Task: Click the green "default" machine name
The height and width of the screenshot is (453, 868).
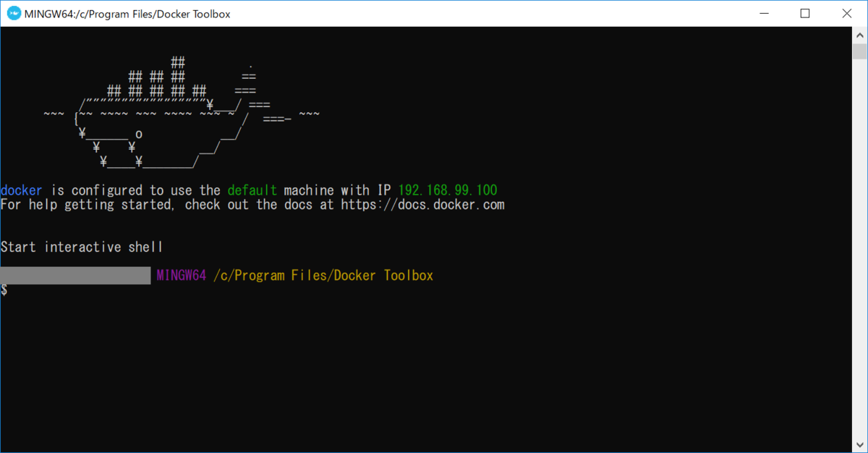Action: pyautogui.click(x=252, y=190)
